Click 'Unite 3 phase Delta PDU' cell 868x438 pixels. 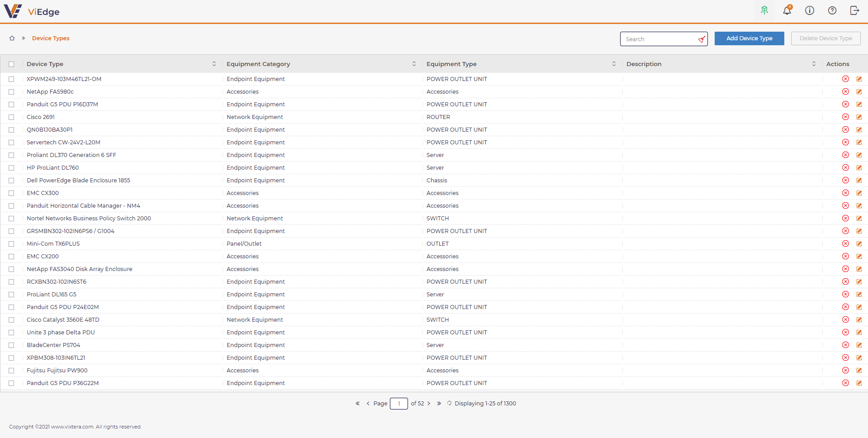pos(61,332)
